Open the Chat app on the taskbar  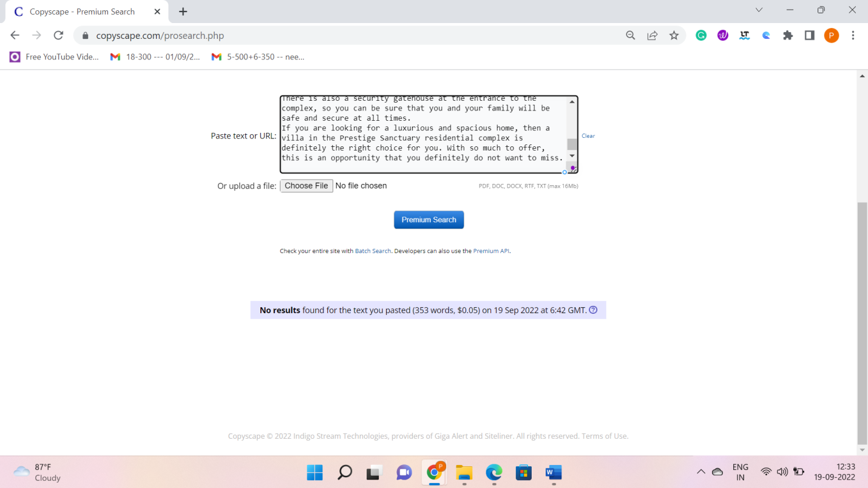point(404,472)
